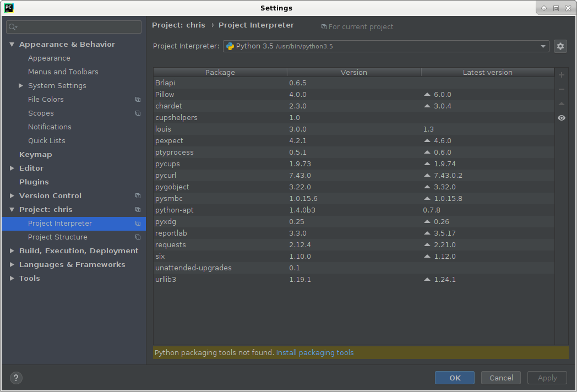Screen dimensions: 577x392
Task: Open the Project Structure page
Action: click(57, 237)
